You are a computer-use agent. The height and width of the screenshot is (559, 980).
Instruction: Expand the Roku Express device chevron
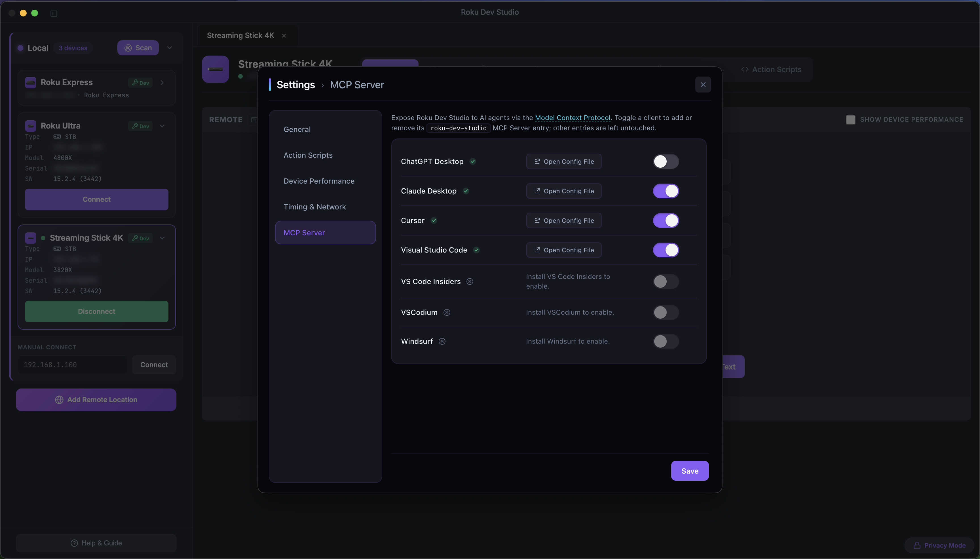[x=162, y=83]
